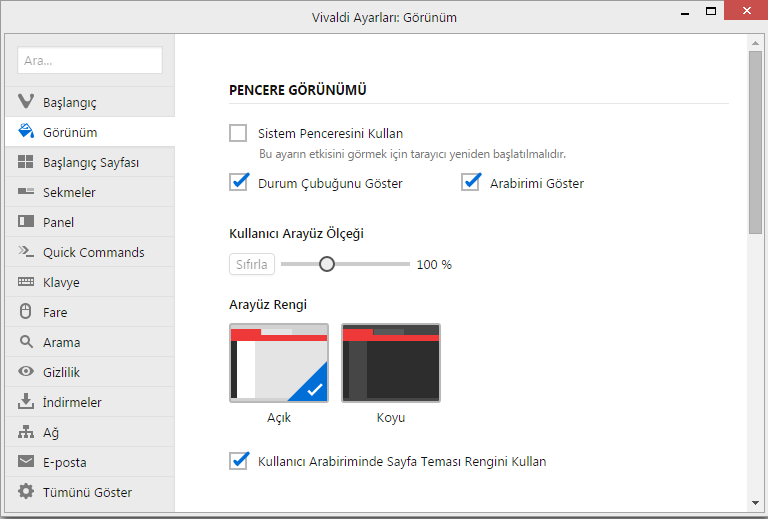The image size is (768, 519).
Task: Go to Quick Commands settings
Action: (x=90, y=252)
